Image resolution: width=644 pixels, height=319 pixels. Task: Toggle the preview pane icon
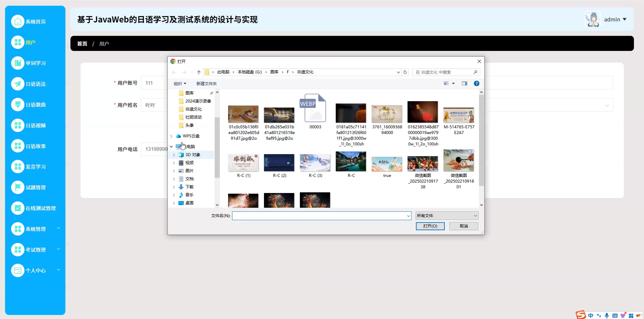point(464,83)
